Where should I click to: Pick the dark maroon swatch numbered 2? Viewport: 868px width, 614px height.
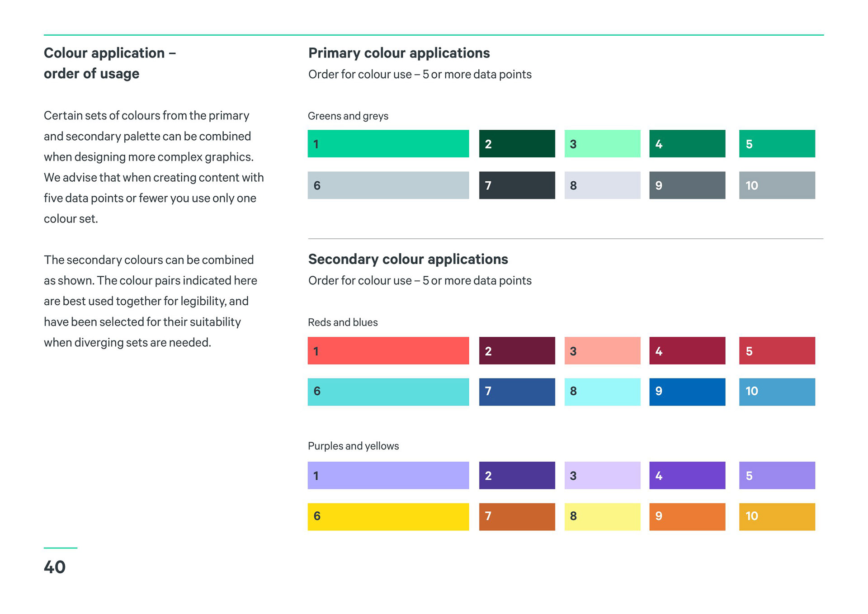(517, 351)
